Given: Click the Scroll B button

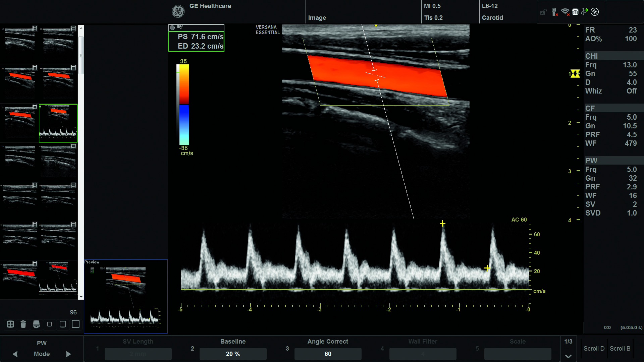Looking at the screenshot, I should pos(620,349).
